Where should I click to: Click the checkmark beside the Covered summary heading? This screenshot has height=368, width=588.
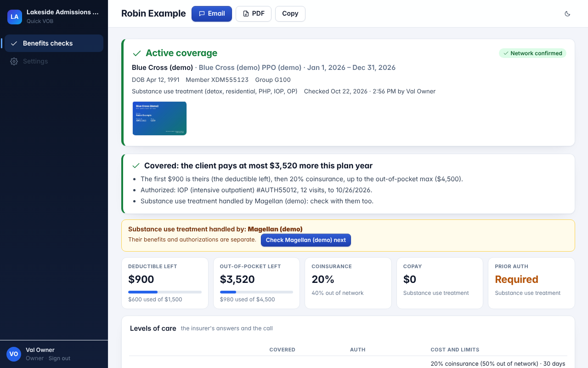click(x=136, y=166)
